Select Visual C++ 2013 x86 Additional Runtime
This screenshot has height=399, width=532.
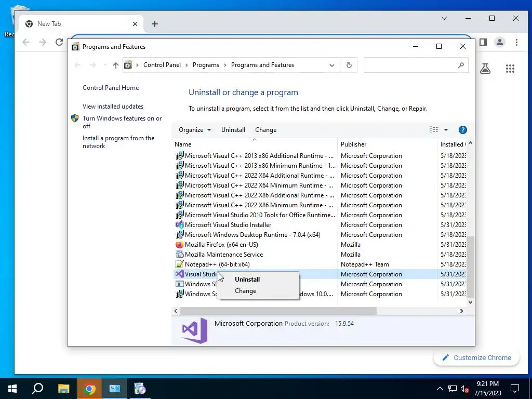[320, 155]
